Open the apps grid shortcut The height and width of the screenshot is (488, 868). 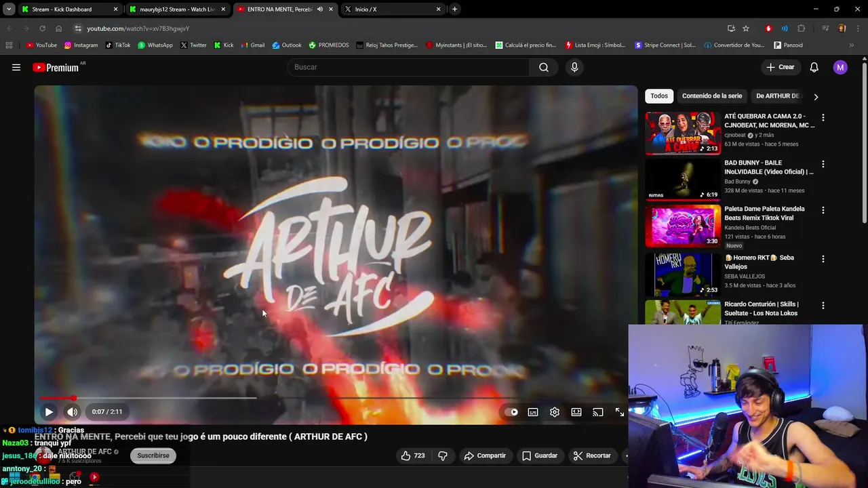9,45
